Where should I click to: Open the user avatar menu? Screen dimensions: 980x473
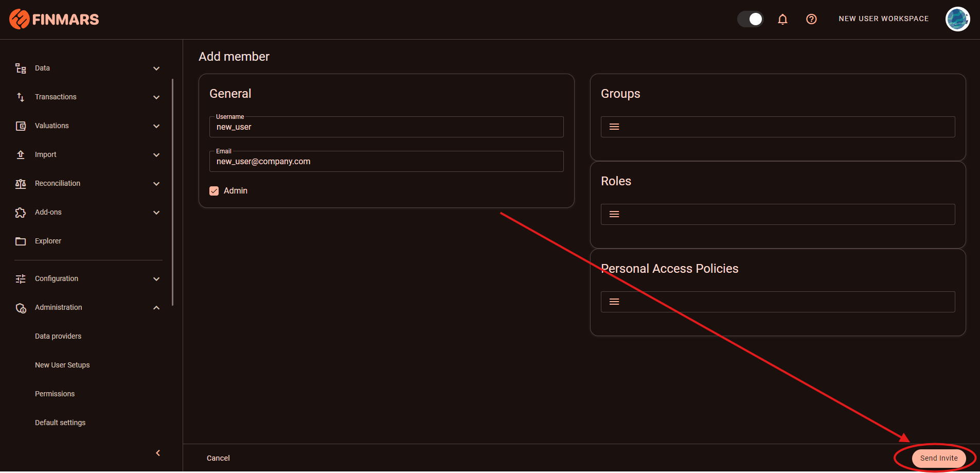coord(957,19)
